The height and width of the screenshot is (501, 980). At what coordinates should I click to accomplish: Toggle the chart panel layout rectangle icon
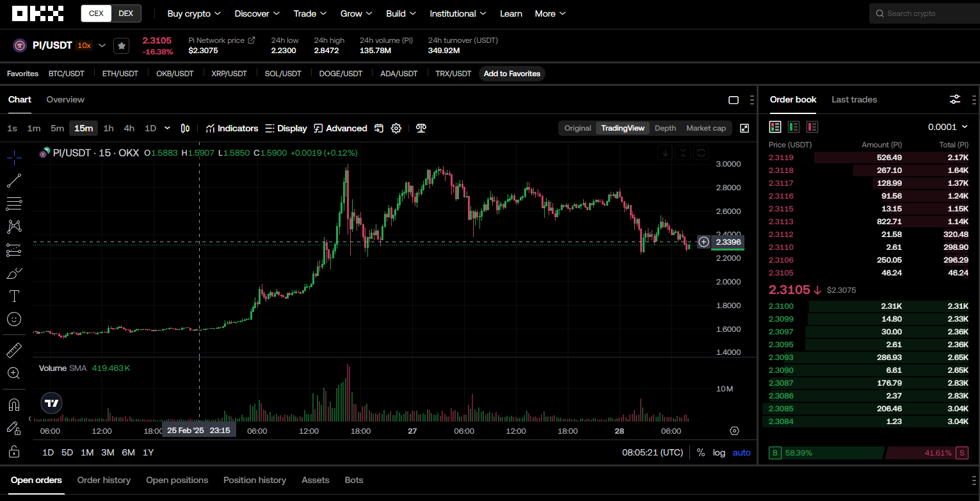(734, 100)
